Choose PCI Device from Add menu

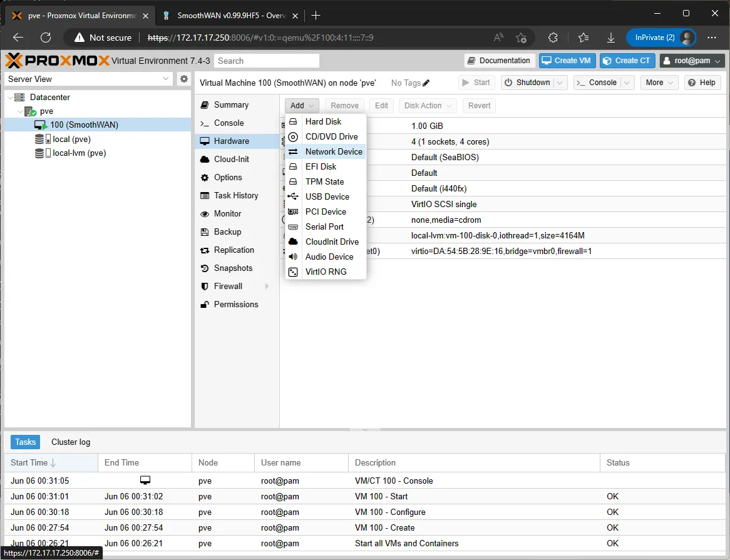[x=326, y=211]
